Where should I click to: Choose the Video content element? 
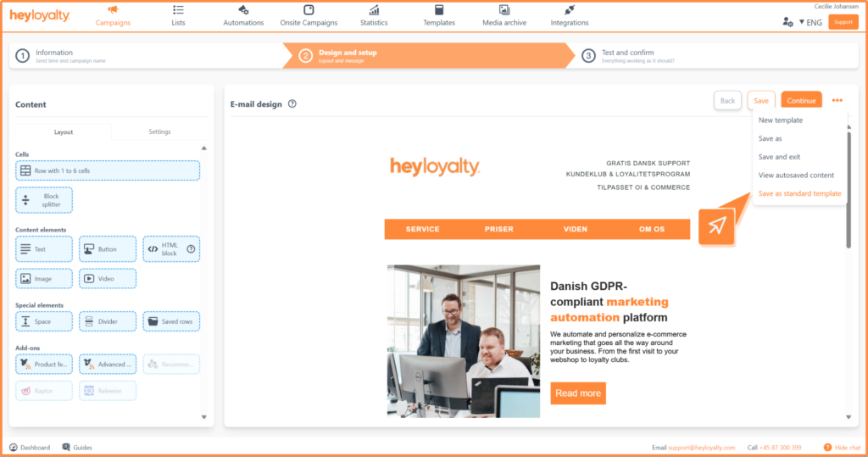[108, 278]
